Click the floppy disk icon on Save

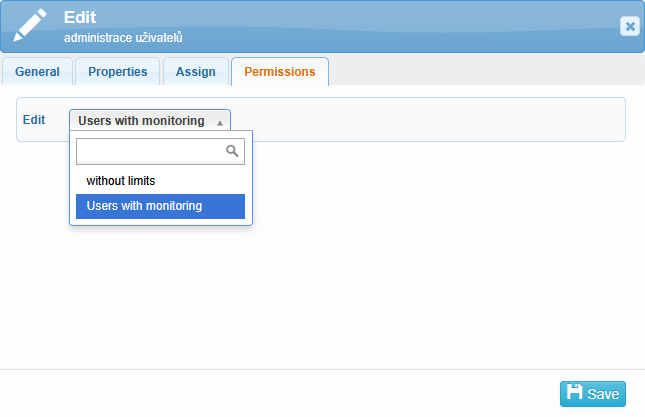pos(574,393)
